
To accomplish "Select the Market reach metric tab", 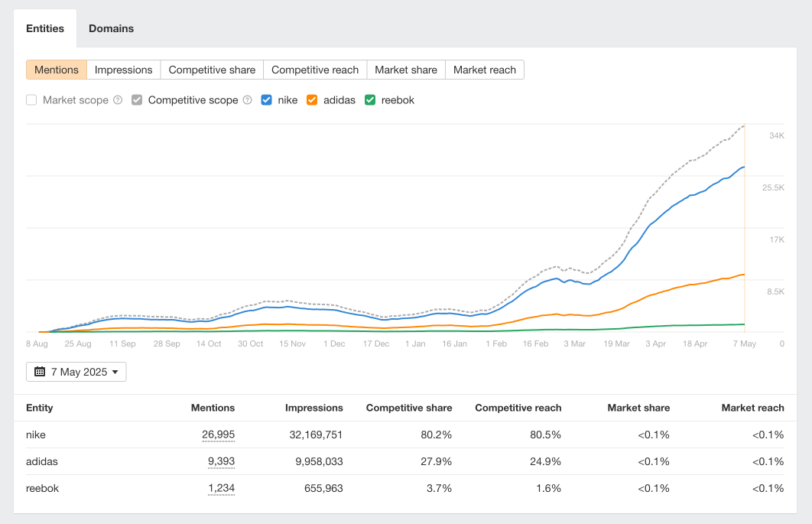I will click(485, 70).
